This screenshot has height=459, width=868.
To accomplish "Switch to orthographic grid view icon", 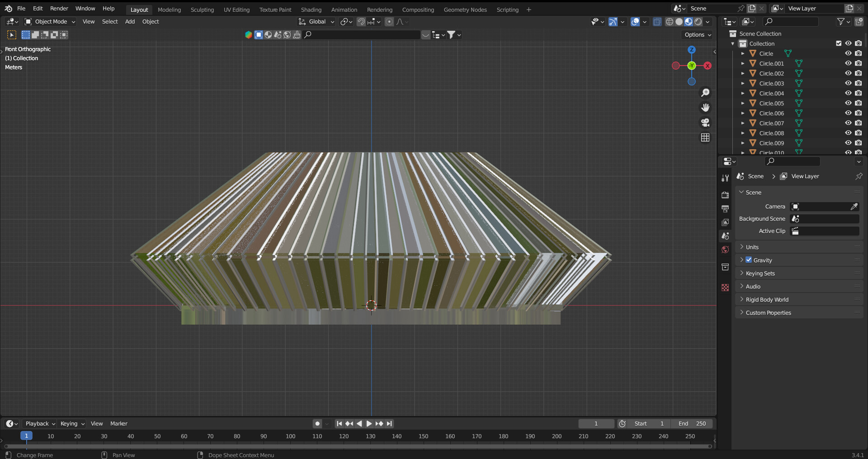I will pos(705,137).
